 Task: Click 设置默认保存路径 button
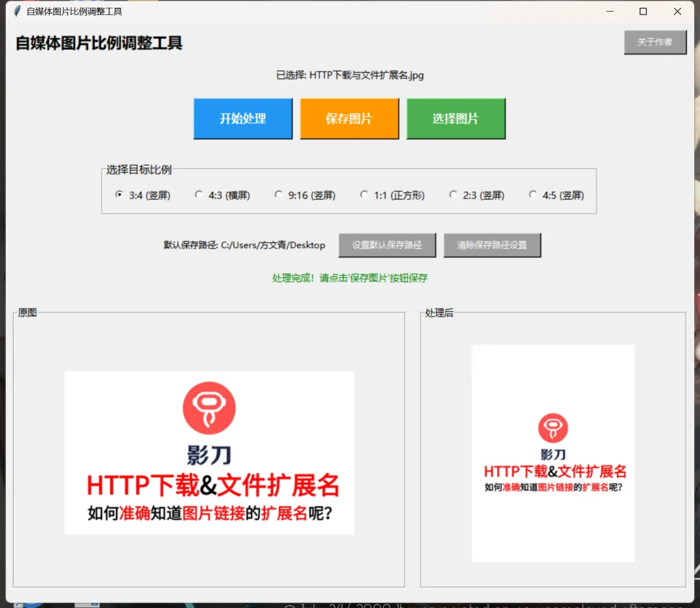387,245
